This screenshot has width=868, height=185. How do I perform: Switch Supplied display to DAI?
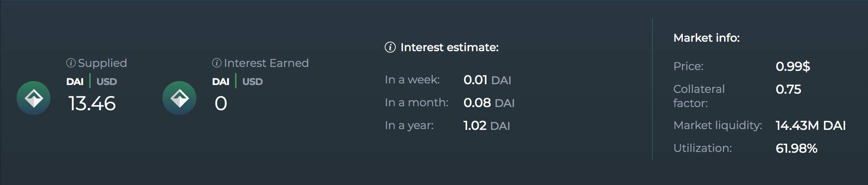[75, 81]
